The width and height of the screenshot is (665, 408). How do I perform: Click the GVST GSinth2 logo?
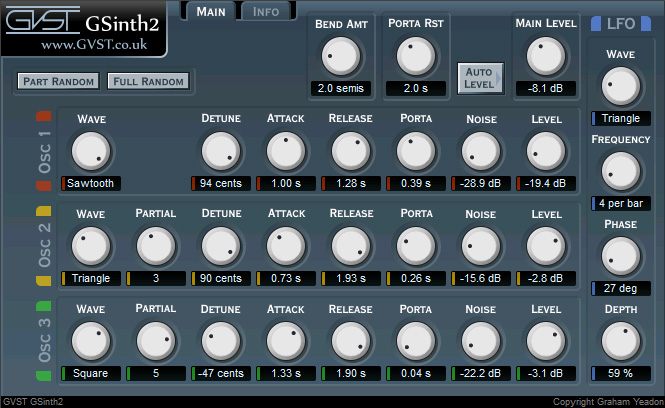coord(82,21)
